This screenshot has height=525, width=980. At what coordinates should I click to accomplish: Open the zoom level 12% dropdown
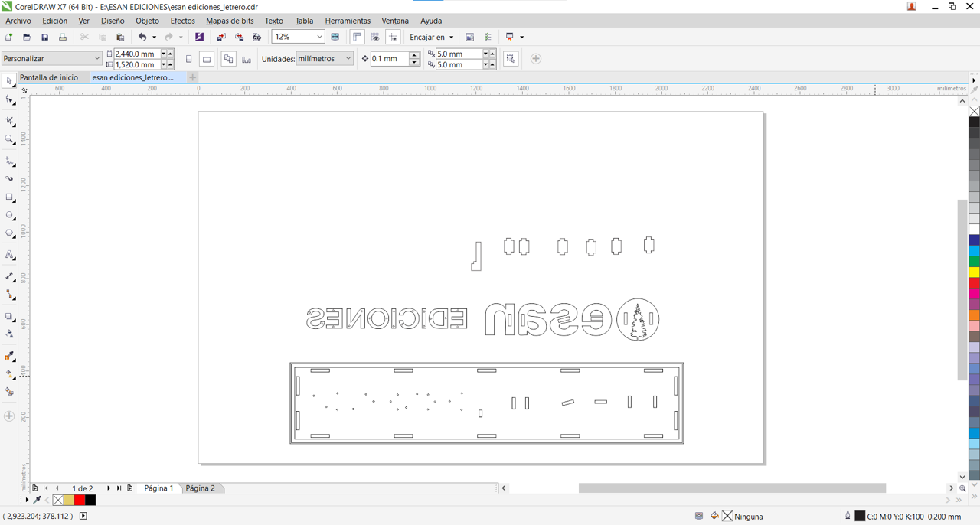320,37
